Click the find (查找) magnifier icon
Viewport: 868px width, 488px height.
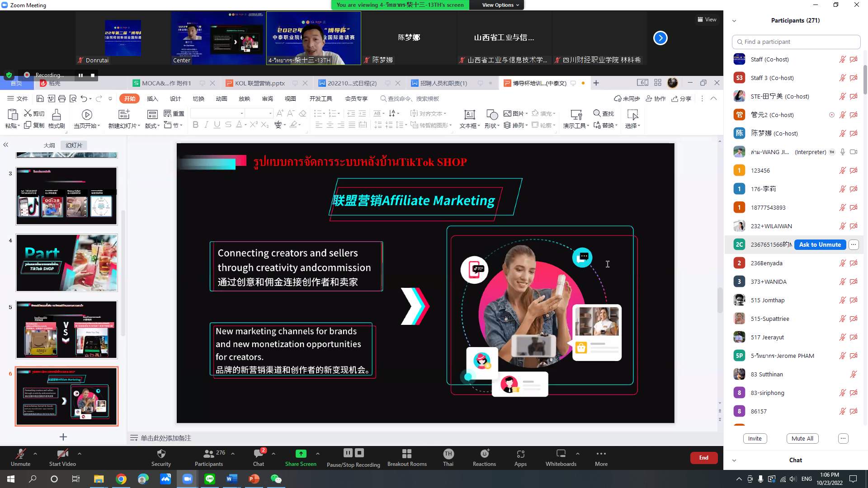pyautogui.click(x=597, y=113)
